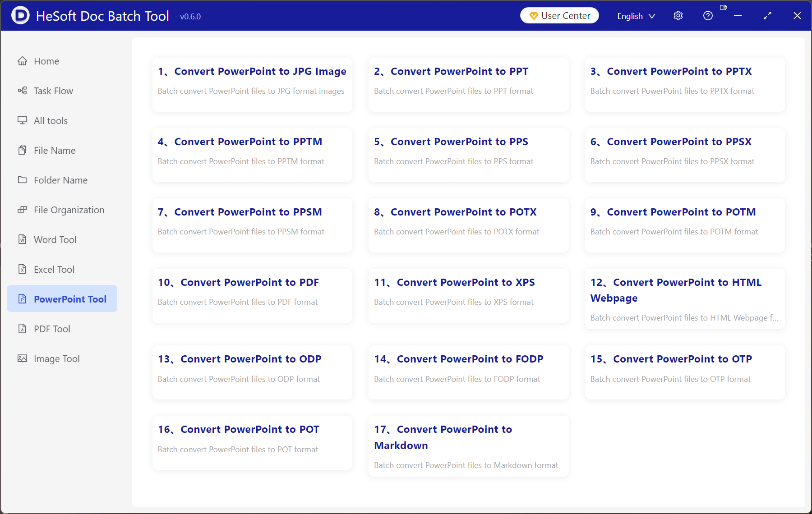Switch to PDF Tool
Image resolution: width=812 pixels, height=514 pixels.
(x=62, y=329)
